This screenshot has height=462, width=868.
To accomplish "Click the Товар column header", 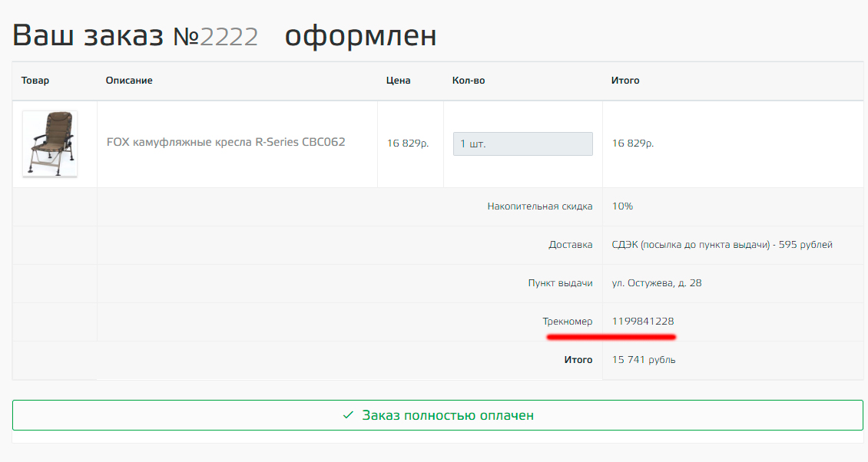I will [35, 81].
